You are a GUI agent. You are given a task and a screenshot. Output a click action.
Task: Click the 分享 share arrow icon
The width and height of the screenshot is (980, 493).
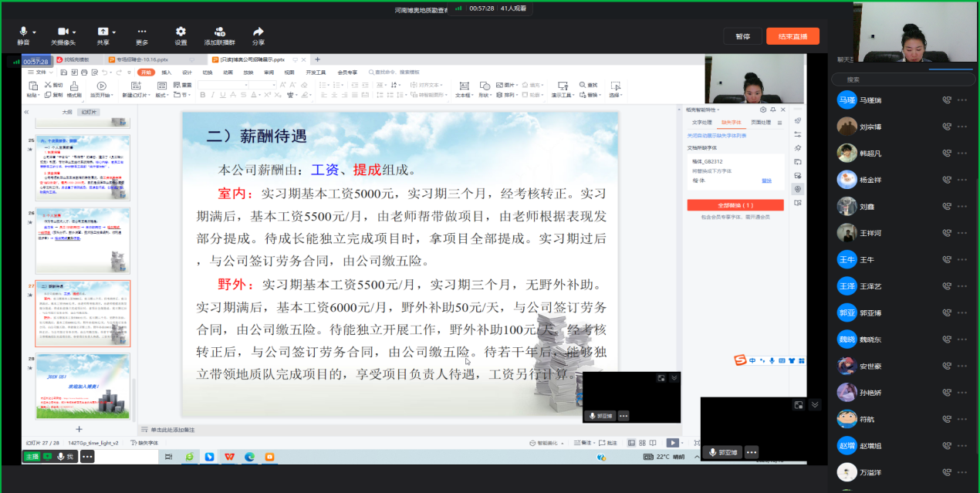click(x=258, y=32)
